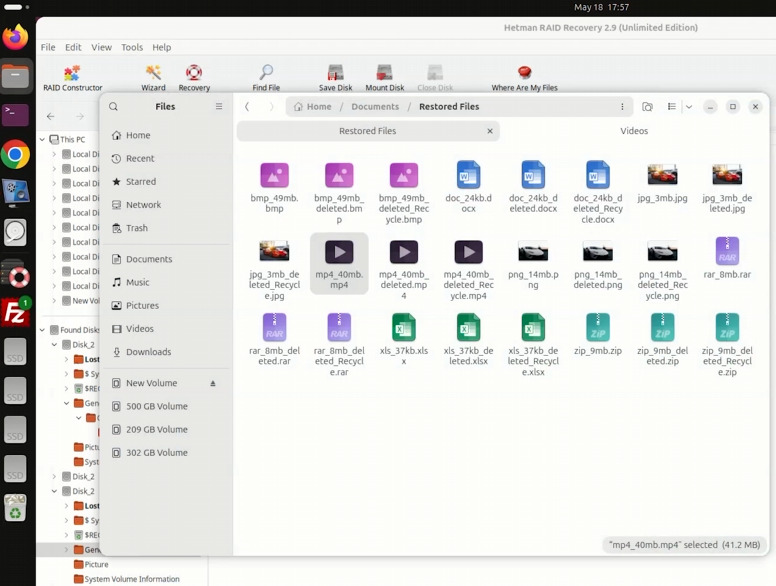776x586 pixels.
Task: Open view options dropdown arrow
Action: click(x=688, y=106)
